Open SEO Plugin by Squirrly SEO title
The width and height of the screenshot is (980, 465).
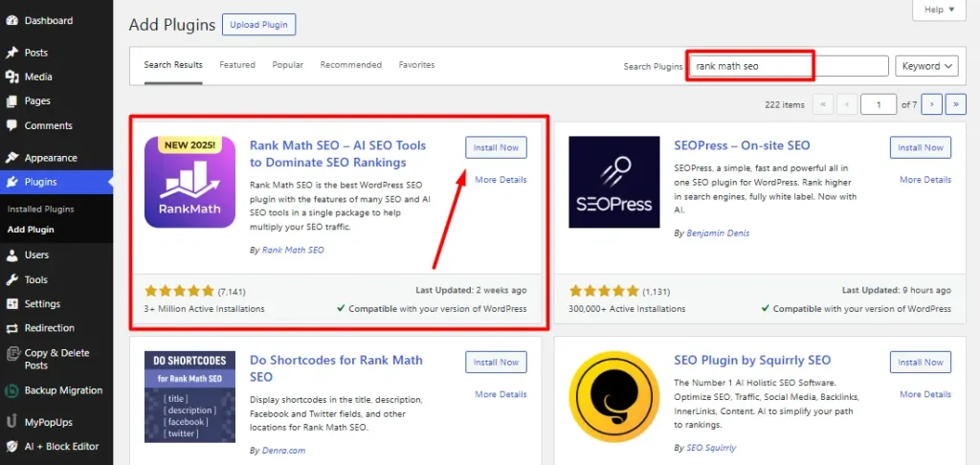pyautogui.click(x=752, y=361)
